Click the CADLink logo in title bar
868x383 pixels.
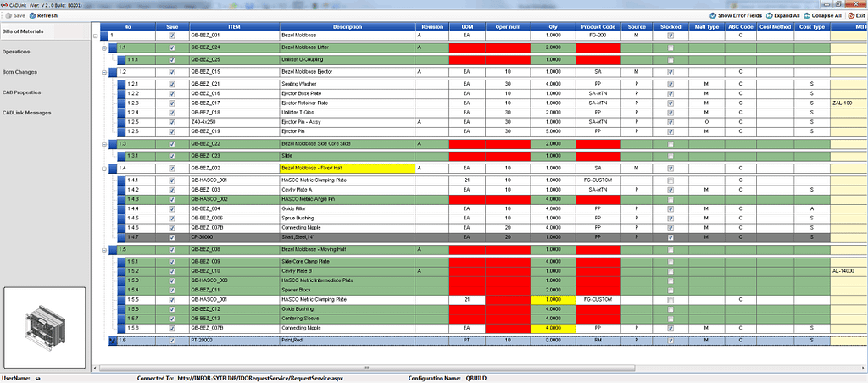tap(4, 4)
